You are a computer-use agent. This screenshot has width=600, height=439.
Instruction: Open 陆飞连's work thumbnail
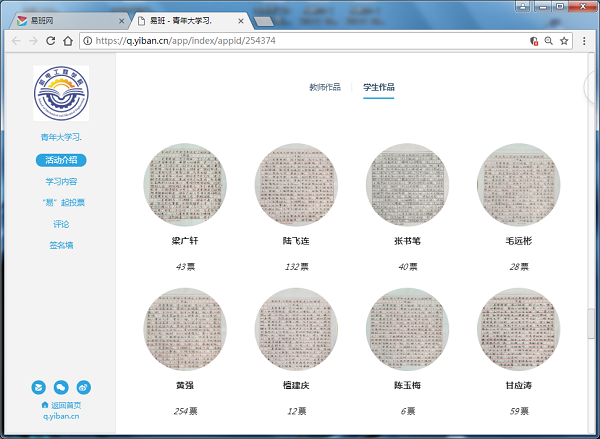pyautogui.click(x=296, y=184)
